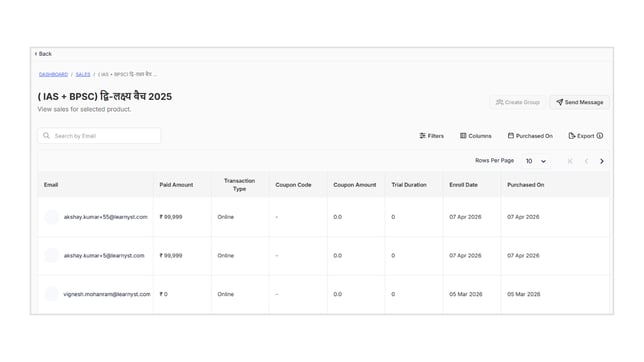Click avatar of akshay.kumar+5 row
This screenshot has width=644, height=362.
click(x=52, y=256)
